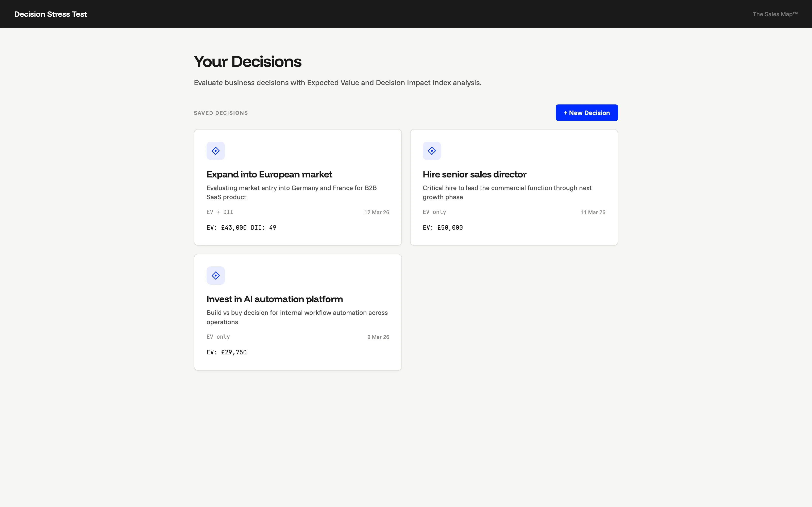This screenshot has height=507, width=812.
Task: Click the 12 Mar 26 date on the European market card
Action: click(377, 212)
